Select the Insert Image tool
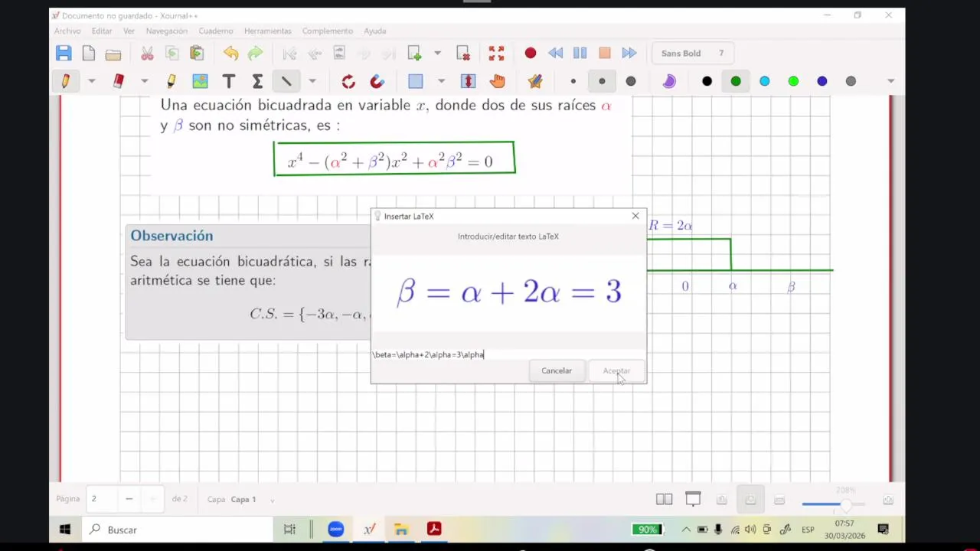 [x=200, y=81]
